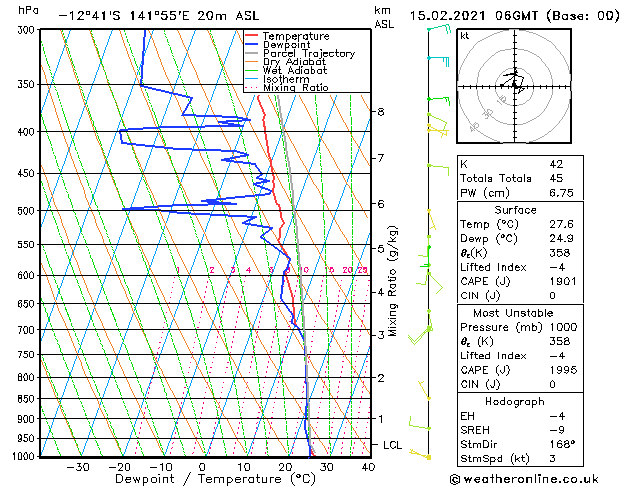This screenshot has width=629, height=486.
Task: Click the SREH value -9
Action: point(557,430)
